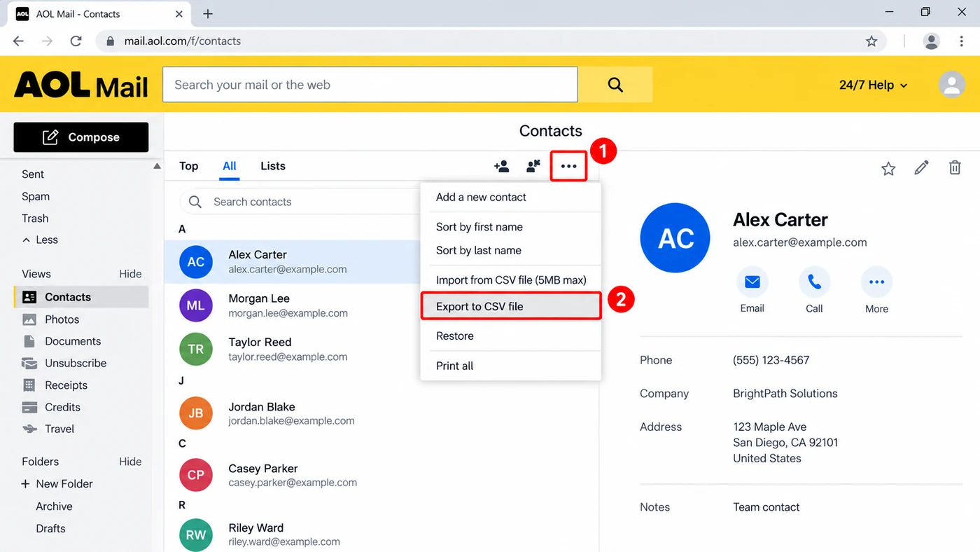
Task: Select the Alex Carter contact row
Action: [292, 262]
